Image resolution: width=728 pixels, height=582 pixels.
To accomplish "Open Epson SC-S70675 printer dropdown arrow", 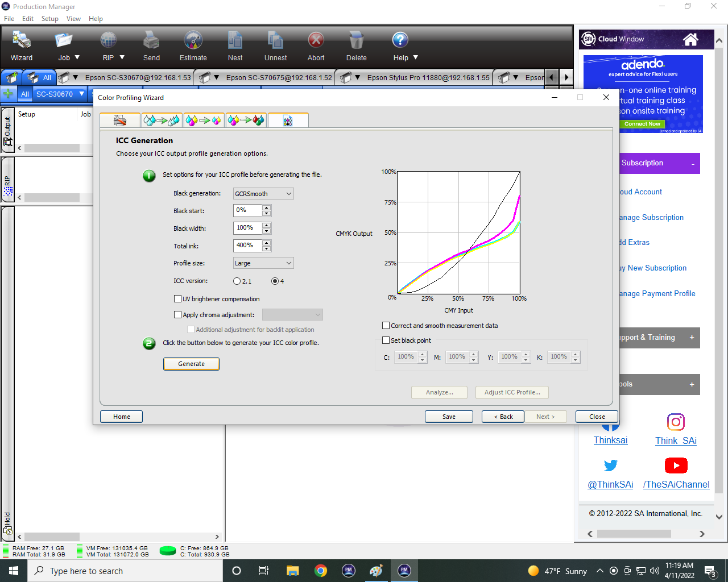I will coord(216,77).
